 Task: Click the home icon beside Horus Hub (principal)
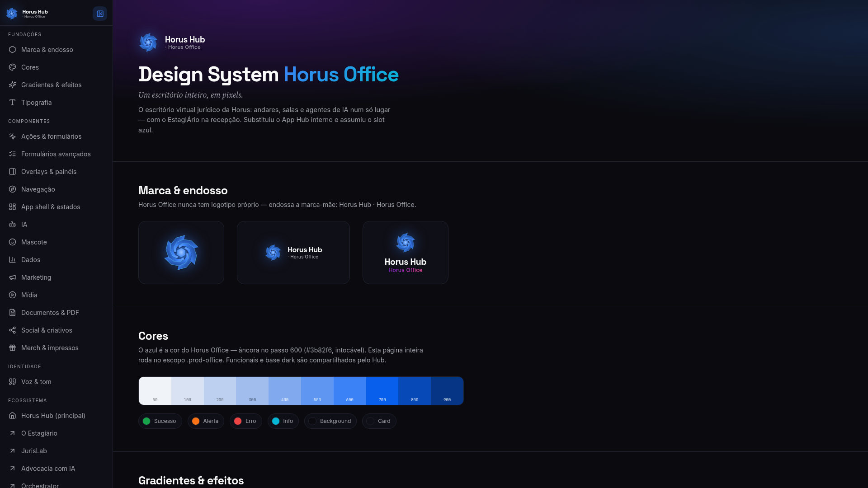pos(12,416)
